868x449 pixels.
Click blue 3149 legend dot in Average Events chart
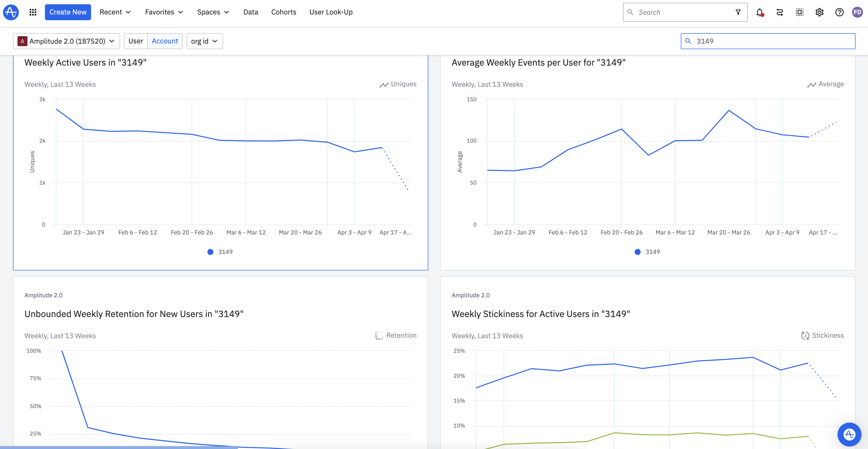(637, 252)
